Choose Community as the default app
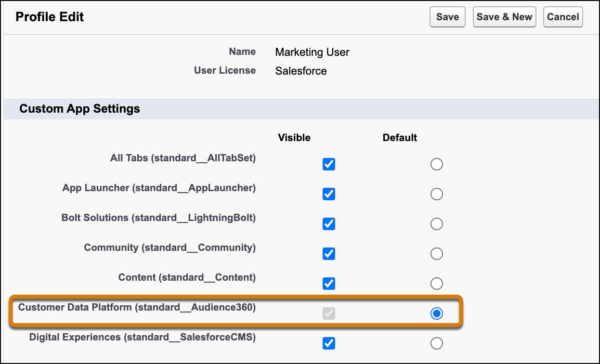The image size is (600, 364). click(x=437, y=254)
